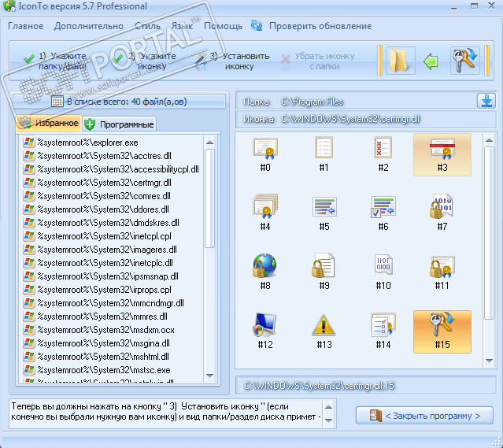Click Убрать иконку с папки
Viewport: 503px width, 448px height.
click(317, 61)
